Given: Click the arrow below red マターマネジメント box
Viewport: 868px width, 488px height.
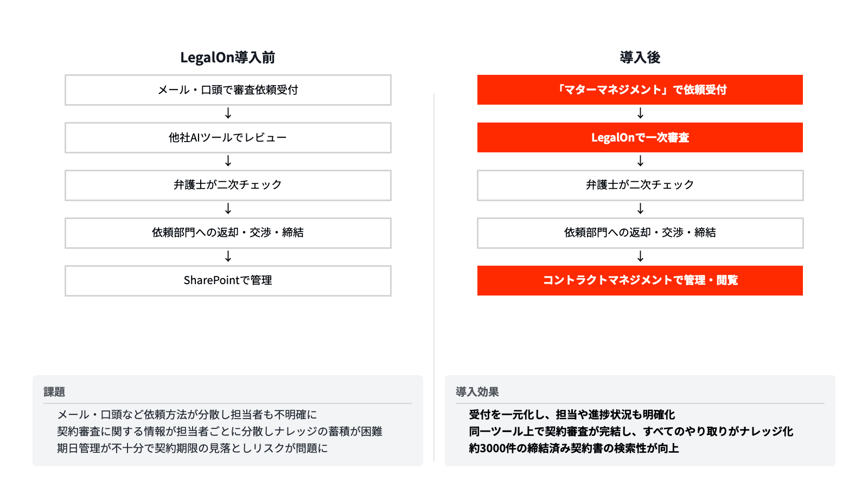Looking at the screenshot, I should (x=640, y=113).
